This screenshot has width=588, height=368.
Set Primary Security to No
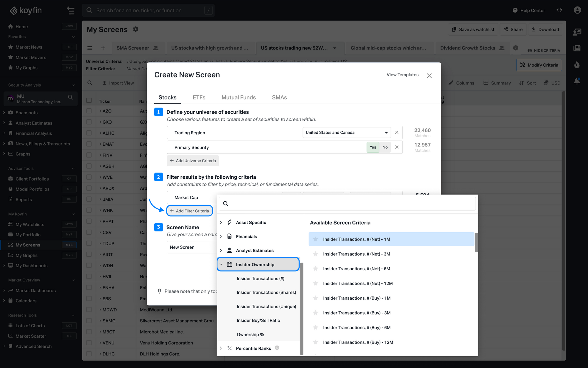tap(385, 147)
